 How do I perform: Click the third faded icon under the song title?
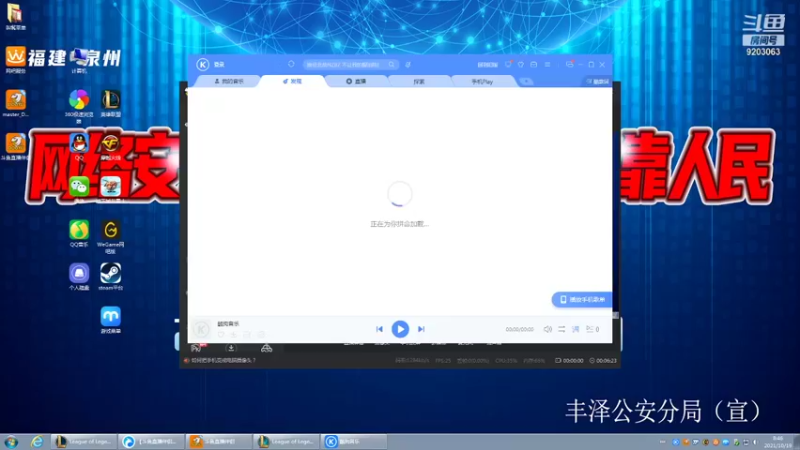[x=247, y=335]
